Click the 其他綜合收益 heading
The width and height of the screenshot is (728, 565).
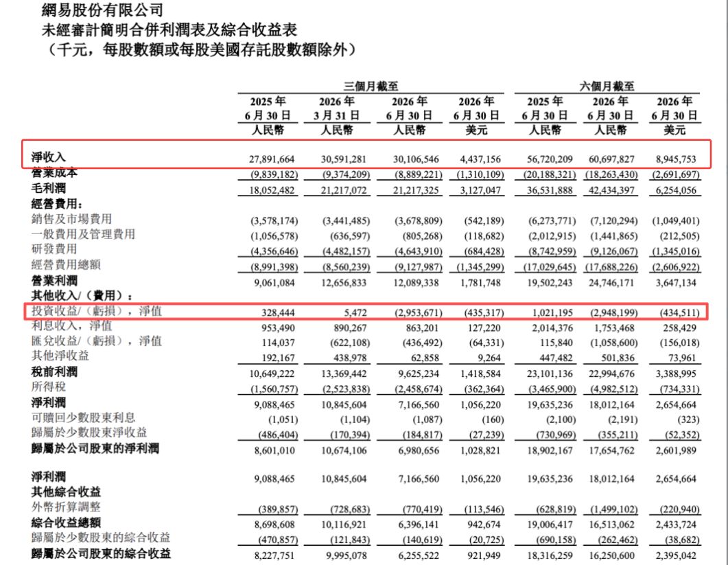click(65, 492)
